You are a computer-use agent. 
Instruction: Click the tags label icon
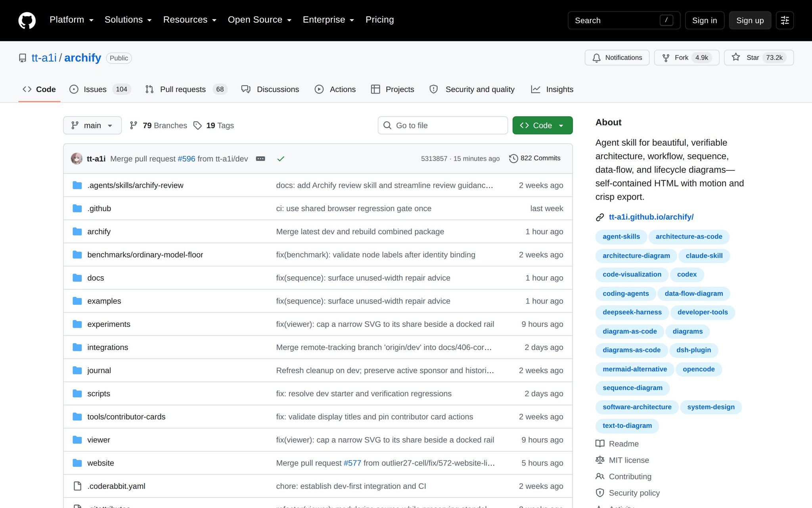(x=197, y=125)
